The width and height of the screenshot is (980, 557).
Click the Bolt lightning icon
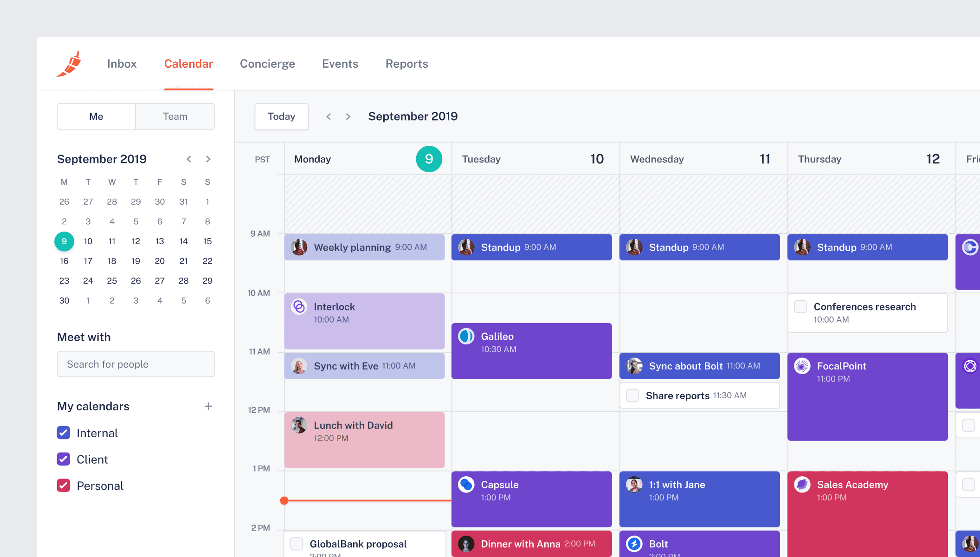point(634,544)
